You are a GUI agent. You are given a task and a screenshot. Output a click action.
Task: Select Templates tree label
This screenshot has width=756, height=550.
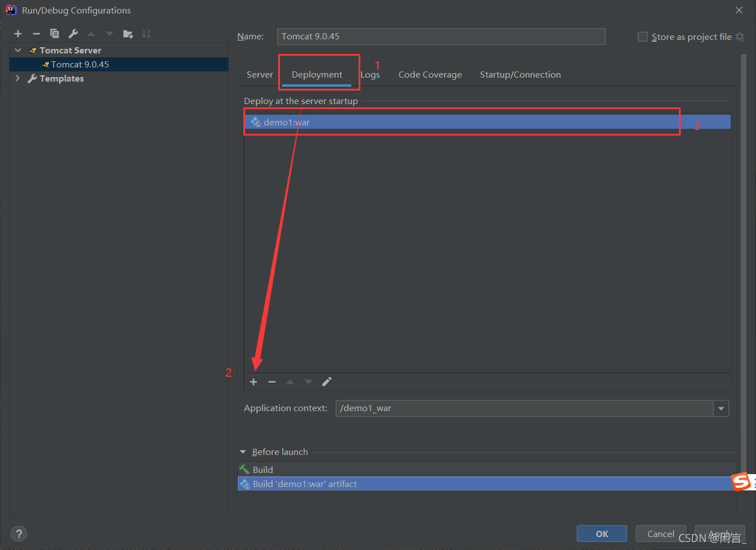point(62,78)
